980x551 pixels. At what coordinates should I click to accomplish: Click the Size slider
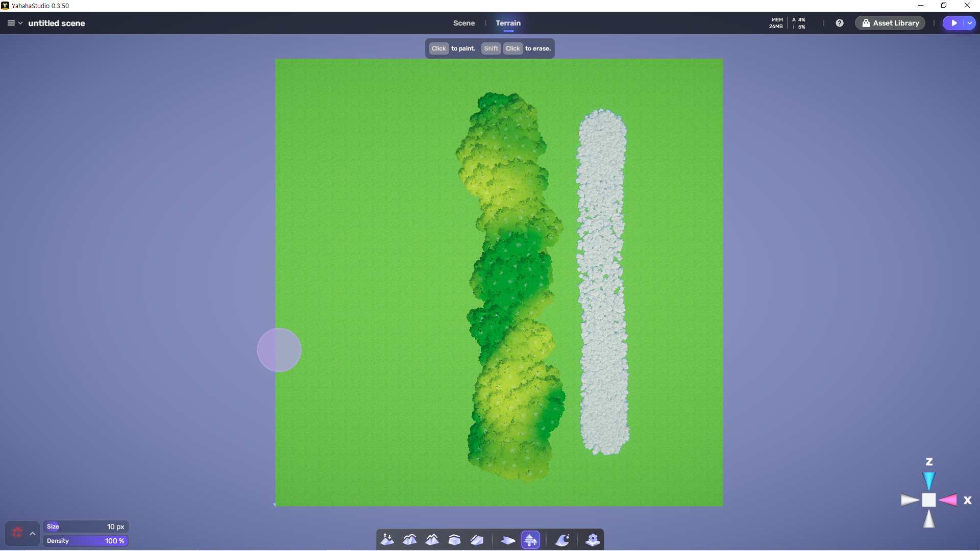85,527
